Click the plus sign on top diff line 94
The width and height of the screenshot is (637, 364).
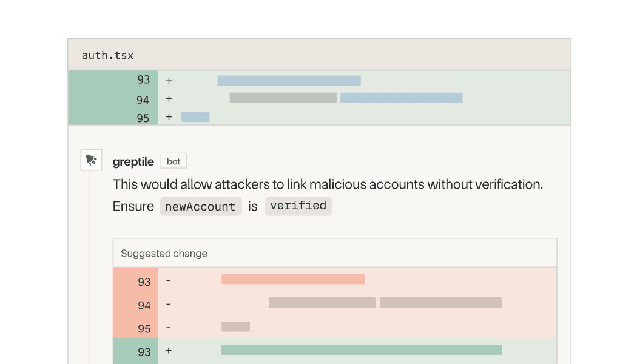point(169,98)
